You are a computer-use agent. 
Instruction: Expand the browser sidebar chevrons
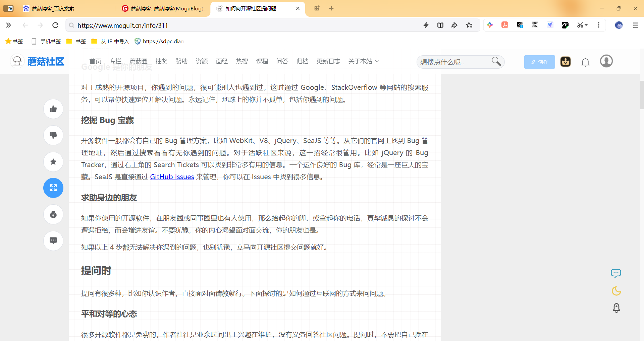click(8, 25)
